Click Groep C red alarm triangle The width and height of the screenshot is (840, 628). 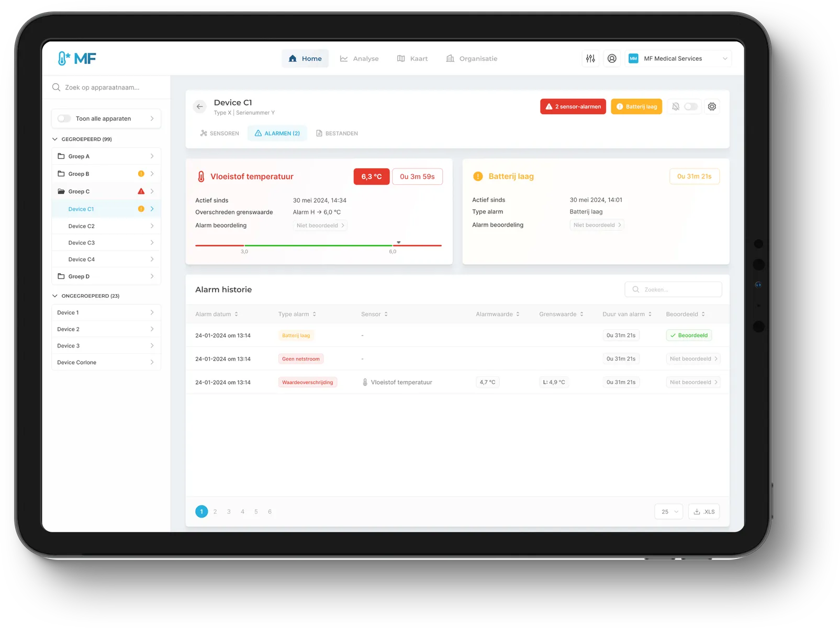click(141, 192)
